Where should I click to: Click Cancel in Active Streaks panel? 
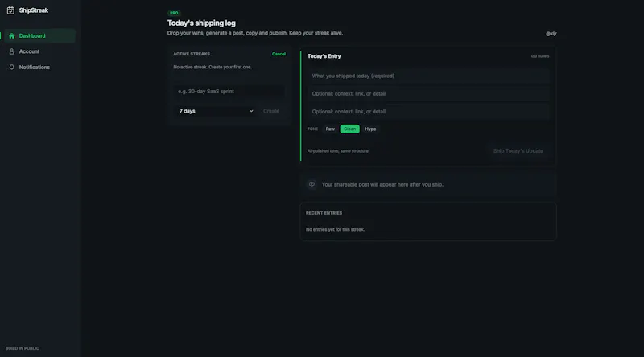279,54
